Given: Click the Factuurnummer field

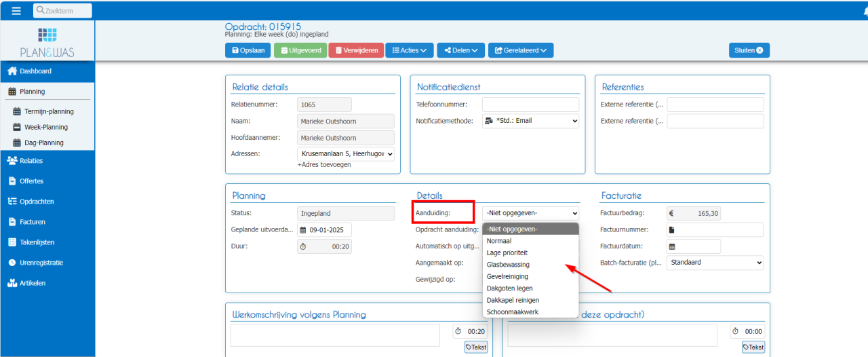Looking at the screenshot, I should tap(715, 229).
